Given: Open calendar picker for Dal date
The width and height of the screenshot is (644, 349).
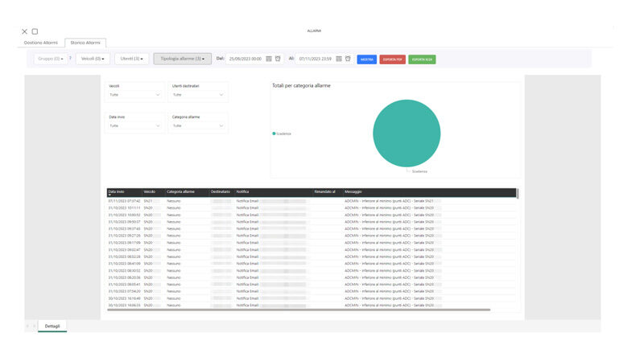Looking at the screenshot, I should (270, 59).
